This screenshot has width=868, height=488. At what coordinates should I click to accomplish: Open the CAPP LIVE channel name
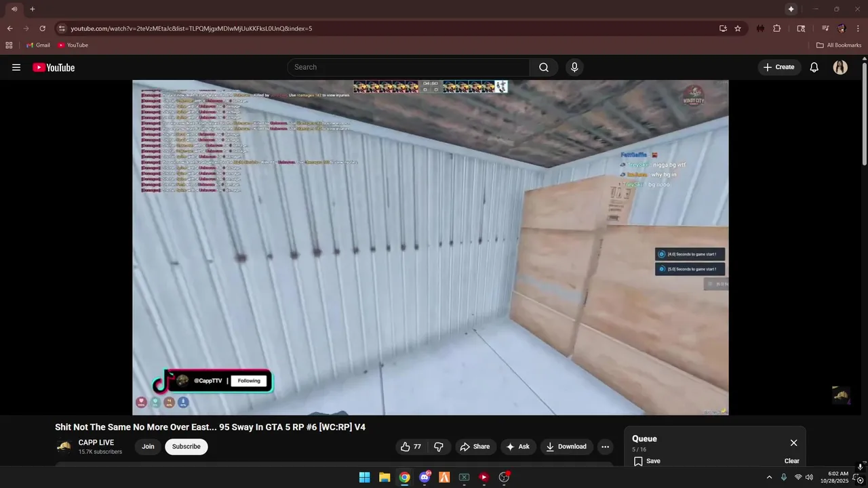96,443
